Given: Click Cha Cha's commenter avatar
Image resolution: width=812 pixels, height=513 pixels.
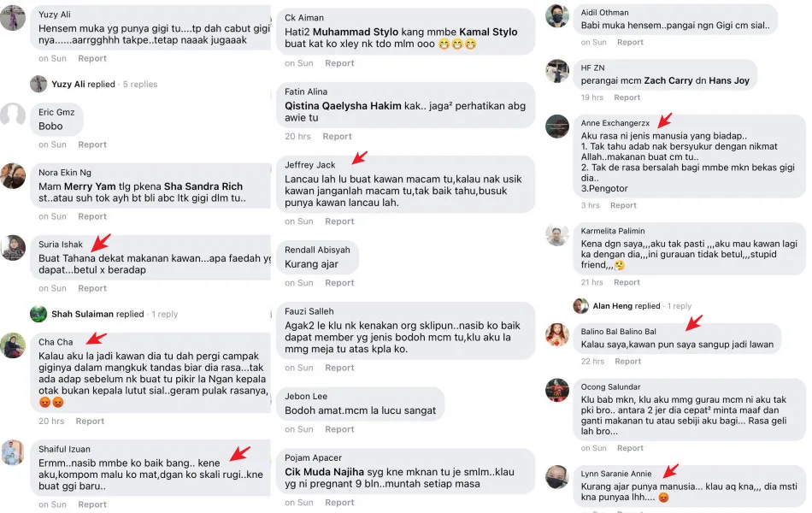Looking at the screenshot, I should point(13,345).
